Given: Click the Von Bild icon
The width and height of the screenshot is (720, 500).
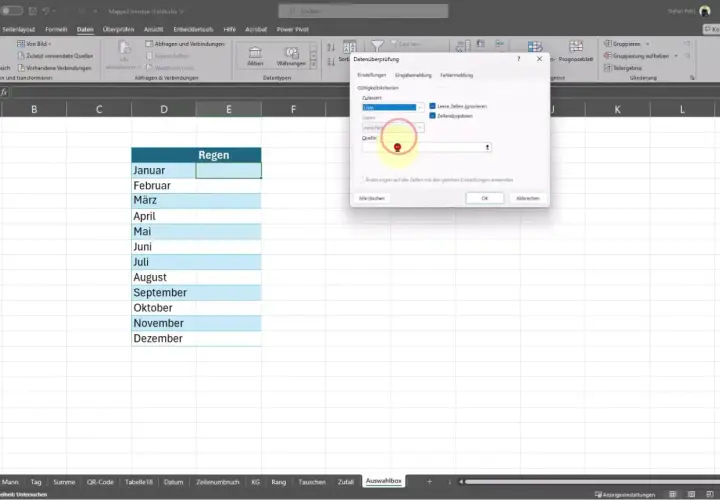Looking at the screenshot, I should click(21, 44).
